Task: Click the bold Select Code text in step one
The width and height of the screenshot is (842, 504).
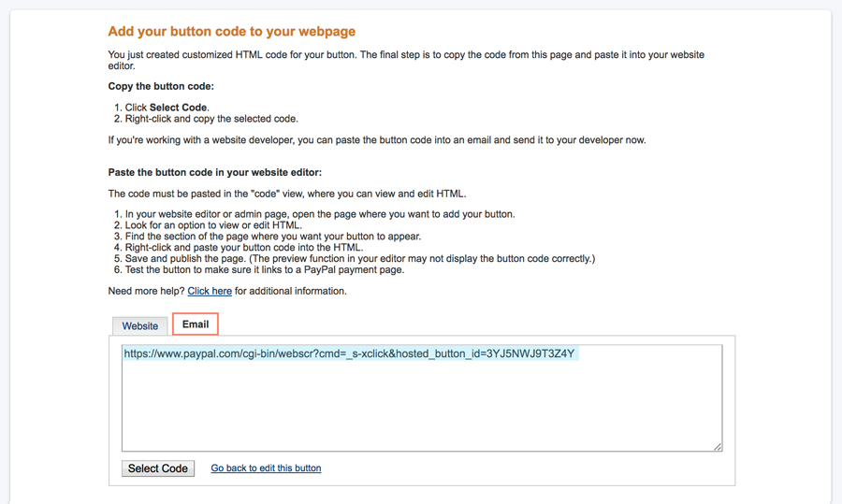Action: pos(179,108)
